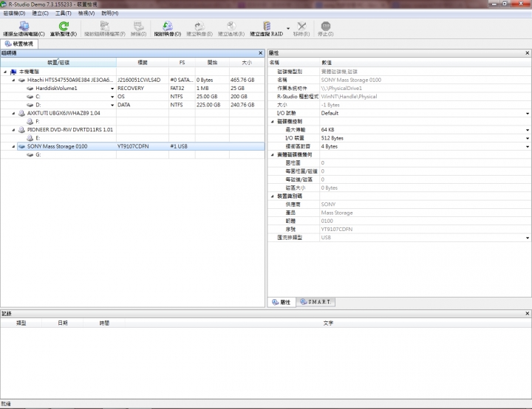Image resolution: width=532 pixels, height=409 pixels.
Task: Open the dropdown arrow on the D: row
Action: (x=112, y=105)
